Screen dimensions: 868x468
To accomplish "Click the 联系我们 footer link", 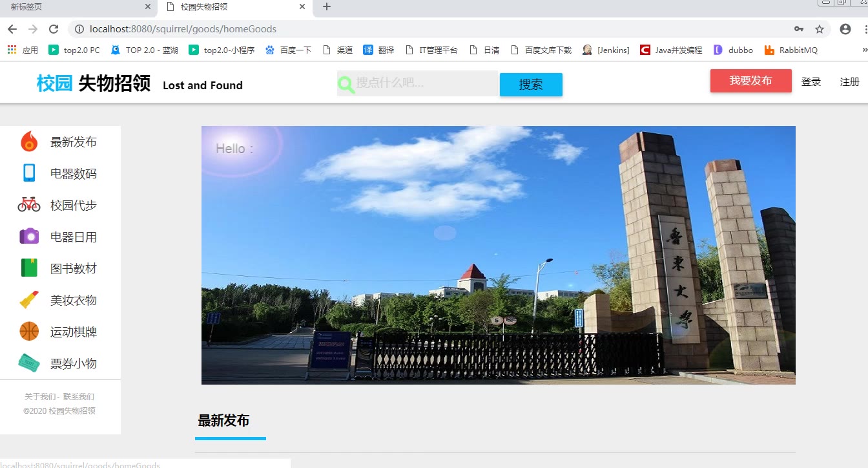I will [79, 396].
